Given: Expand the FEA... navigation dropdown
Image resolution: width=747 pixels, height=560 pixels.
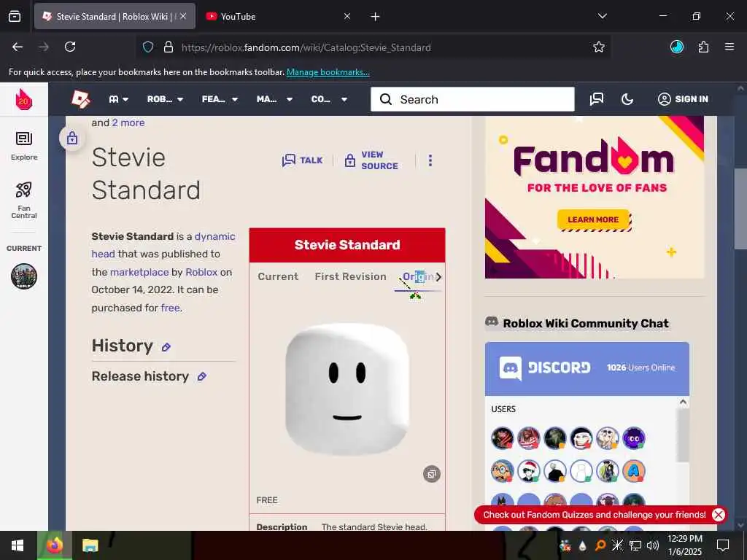Looking at the screenshot, I should 220,99.
